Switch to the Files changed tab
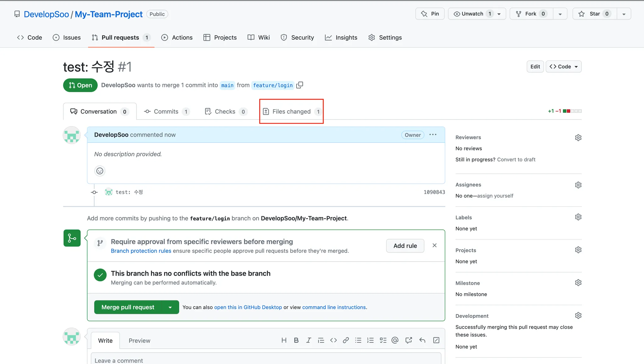Viewport: 644px width, 364px height. (291, 112)
